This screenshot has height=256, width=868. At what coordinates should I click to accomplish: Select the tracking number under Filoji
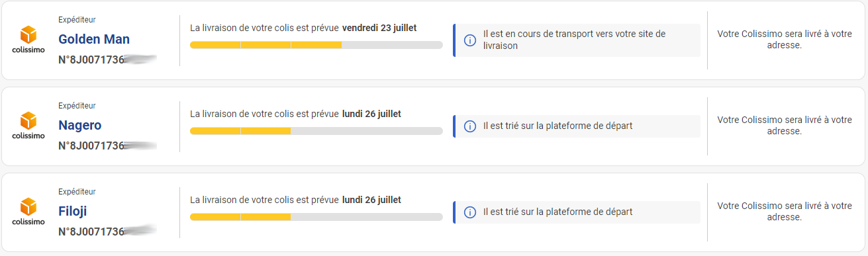point(107,232)
